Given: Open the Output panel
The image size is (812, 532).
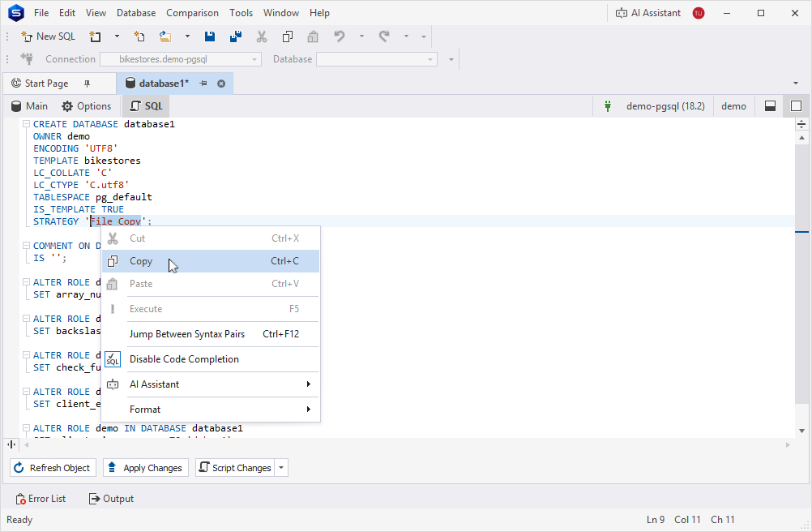Looking at the screenshot, I should click(111, 499).
